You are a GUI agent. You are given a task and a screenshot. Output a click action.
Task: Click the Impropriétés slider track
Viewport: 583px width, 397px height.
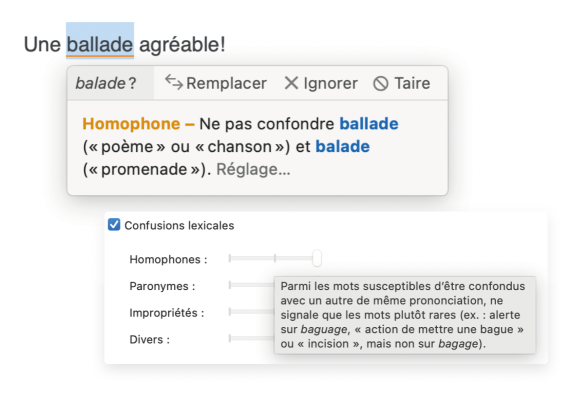252,312
